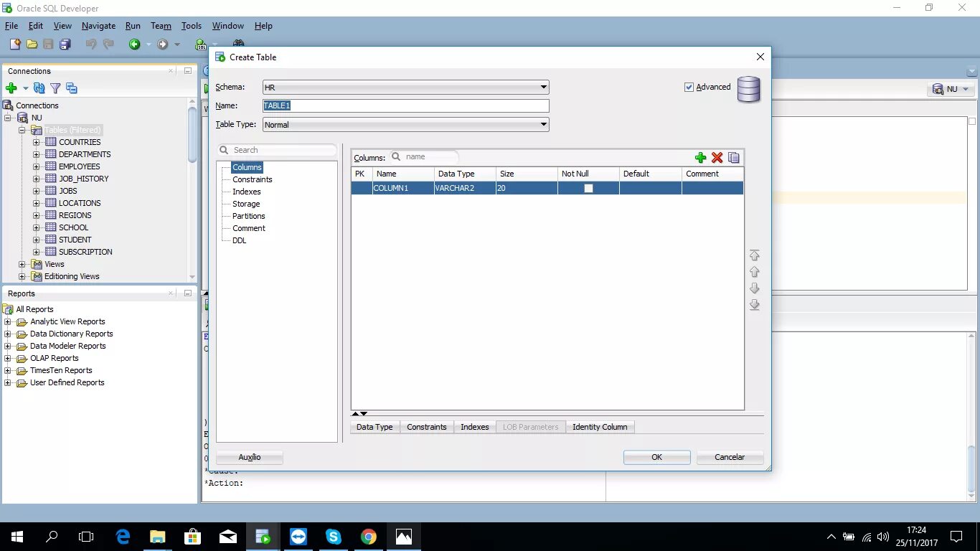The height and width of the screenshot is (551, 980).
Task: Click the OK button
Action: point(656,457)
